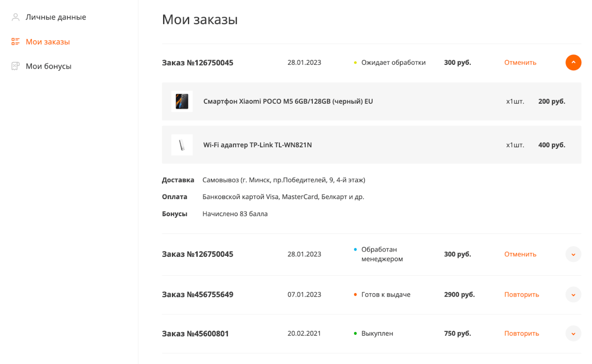Expand details of order №456755649
The height and width of the screenshot is (364, 592).
coord(573,295)
